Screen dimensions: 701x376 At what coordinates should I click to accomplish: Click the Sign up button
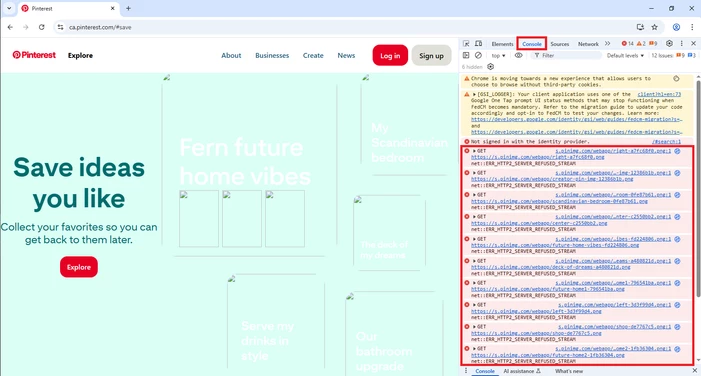(x=431, y=55)
